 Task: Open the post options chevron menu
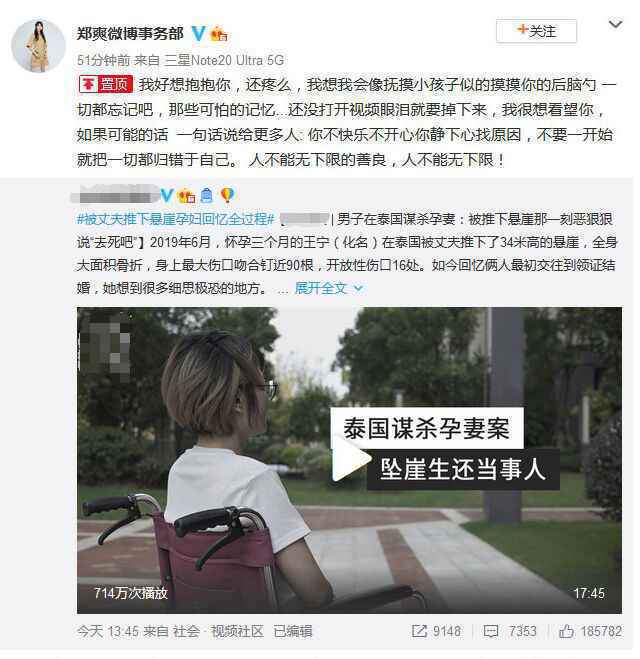tap(615, 25)
